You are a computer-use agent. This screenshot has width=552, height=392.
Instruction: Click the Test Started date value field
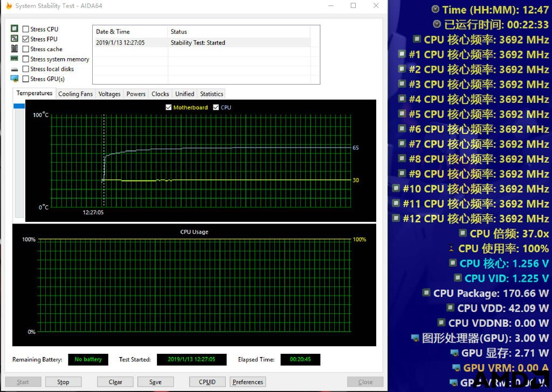point(191,359)
